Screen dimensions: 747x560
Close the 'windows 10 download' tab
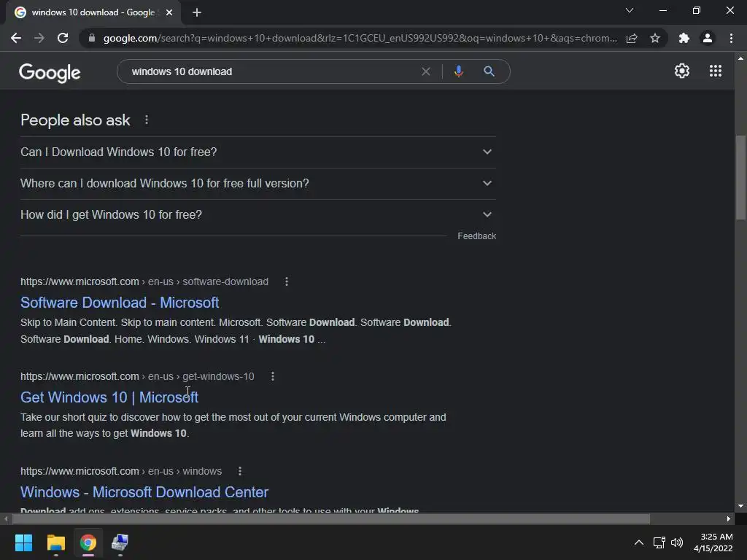tap(169, 12)
